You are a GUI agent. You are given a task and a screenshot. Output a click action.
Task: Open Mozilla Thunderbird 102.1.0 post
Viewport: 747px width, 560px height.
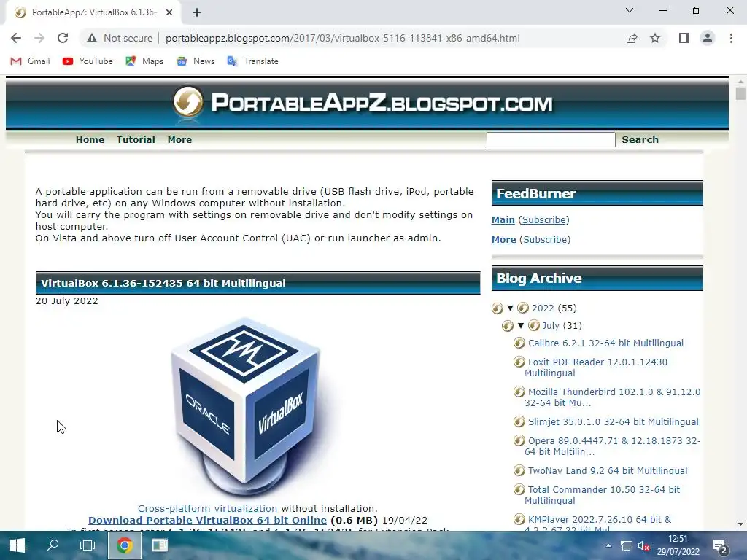pos(613,397)
